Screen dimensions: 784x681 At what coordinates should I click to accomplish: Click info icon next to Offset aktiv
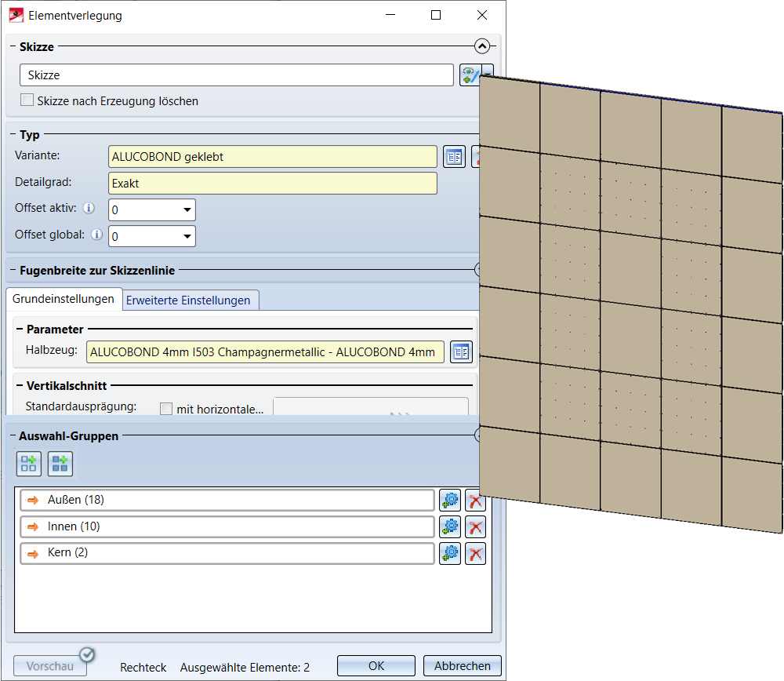89,209
